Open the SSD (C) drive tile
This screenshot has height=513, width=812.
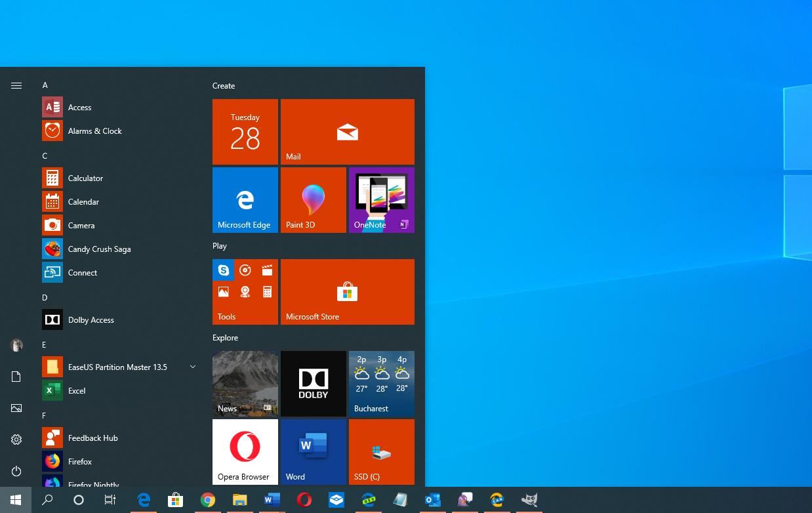click(382, 452)
